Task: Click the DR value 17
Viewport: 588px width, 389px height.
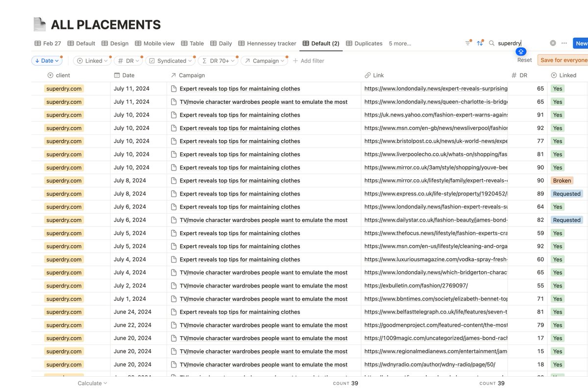Action: pyautogui.click(x=540, y=338)
